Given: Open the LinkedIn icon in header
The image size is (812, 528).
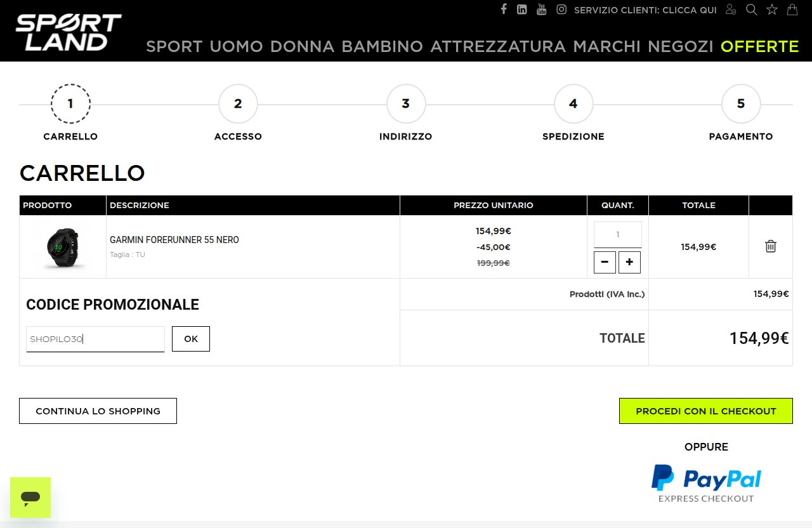Looking at the screenshot, I should coord(521,10).
